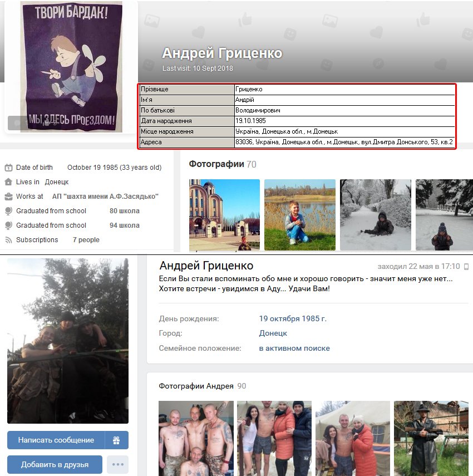Click the заходил 22 мая в 17:10 text

click(418, 267)
